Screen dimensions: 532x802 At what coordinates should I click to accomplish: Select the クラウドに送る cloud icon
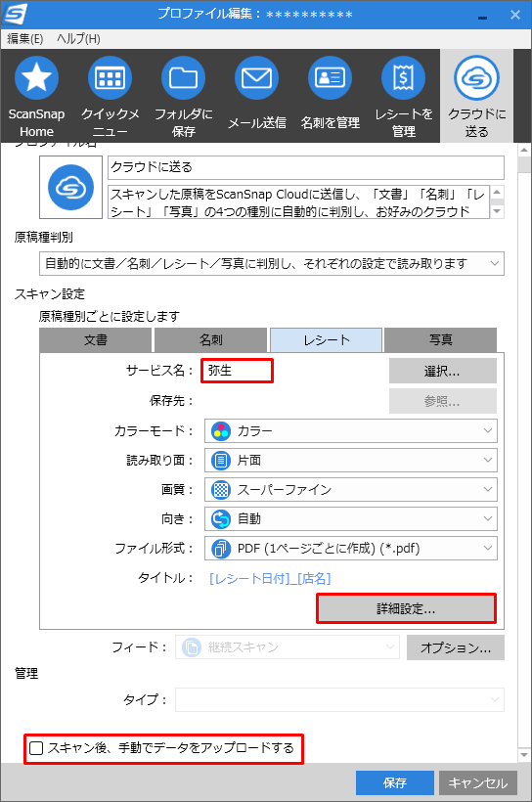476,78
